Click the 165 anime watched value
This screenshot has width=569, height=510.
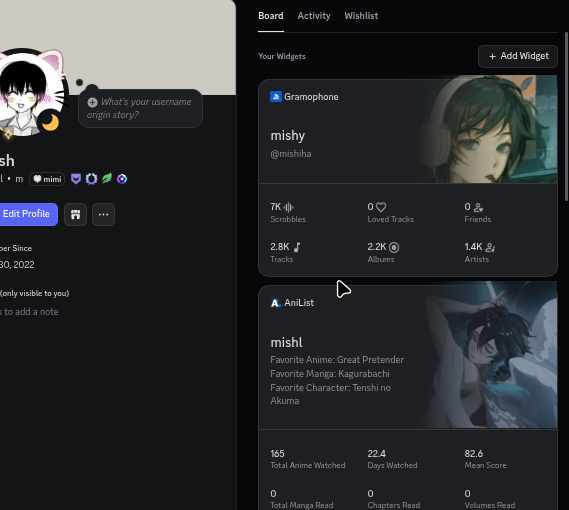point(277,454)
